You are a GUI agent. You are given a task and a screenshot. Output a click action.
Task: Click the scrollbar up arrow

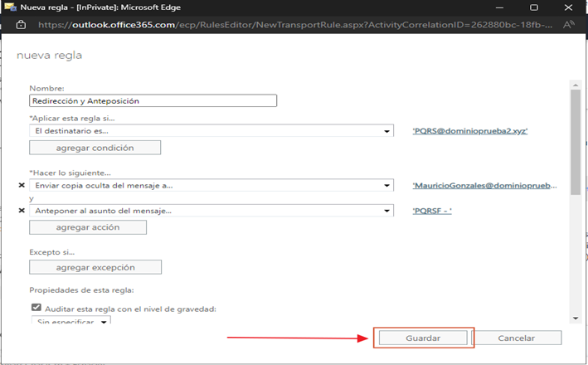pyautogui.click(x=575, y=84)
